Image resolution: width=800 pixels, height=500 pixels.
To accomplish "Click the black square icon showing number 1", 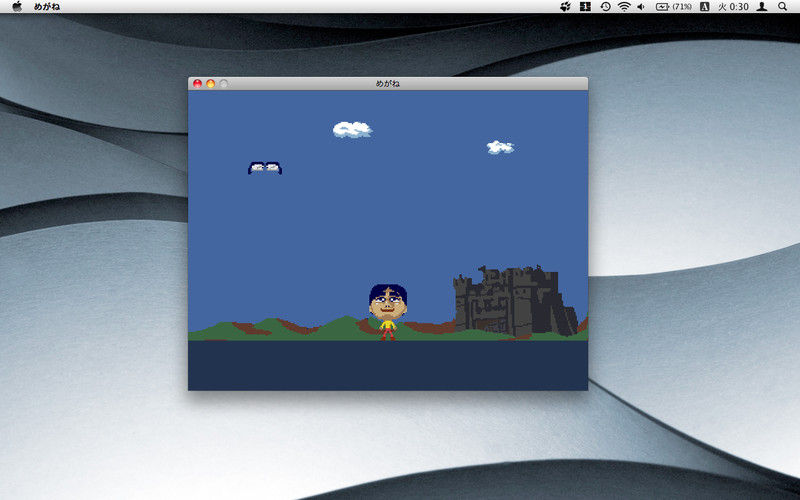I will [585, 7].
